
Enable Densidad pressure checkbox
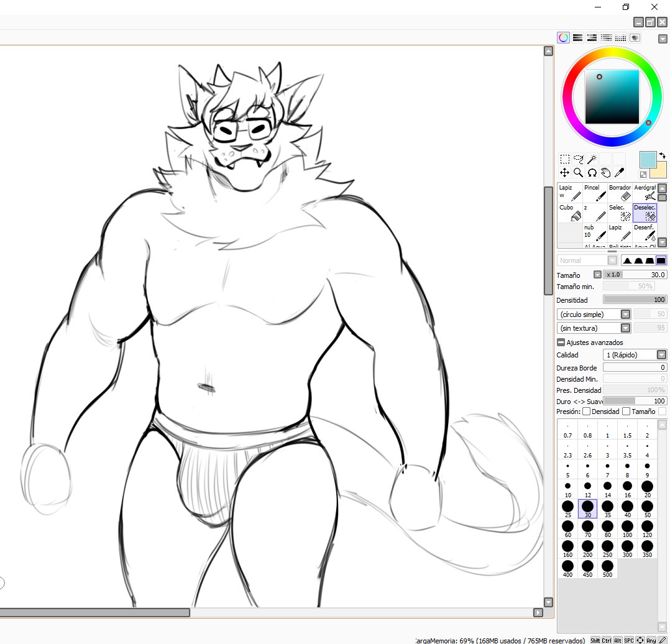click(586, 412)
